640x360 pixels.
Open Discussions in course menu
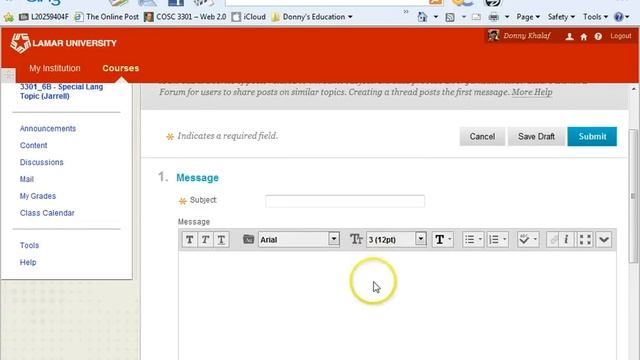(42, 162)
